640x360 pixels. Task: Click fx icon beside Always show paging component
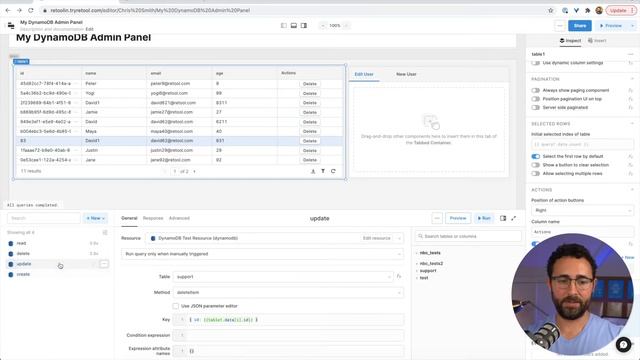tap(631, 90)
